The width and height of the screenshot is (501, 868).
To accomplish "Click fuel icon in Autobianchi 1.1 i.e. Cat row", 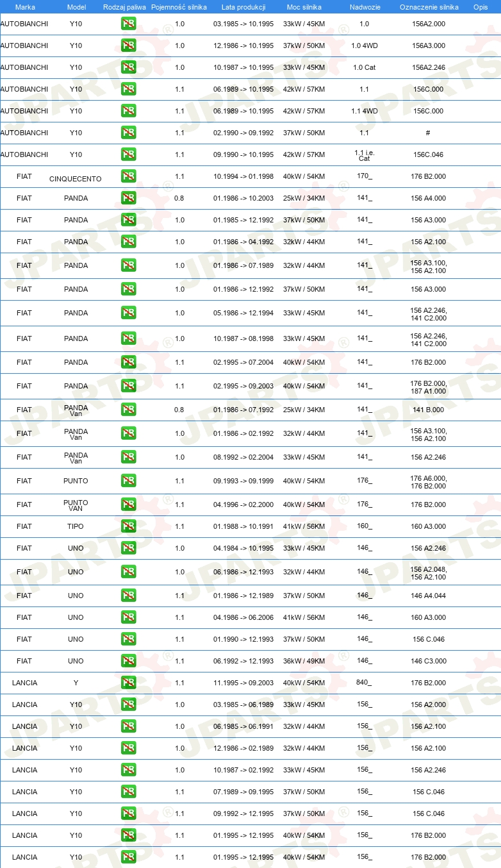I will pyautogui.click(x=128, y=155).
